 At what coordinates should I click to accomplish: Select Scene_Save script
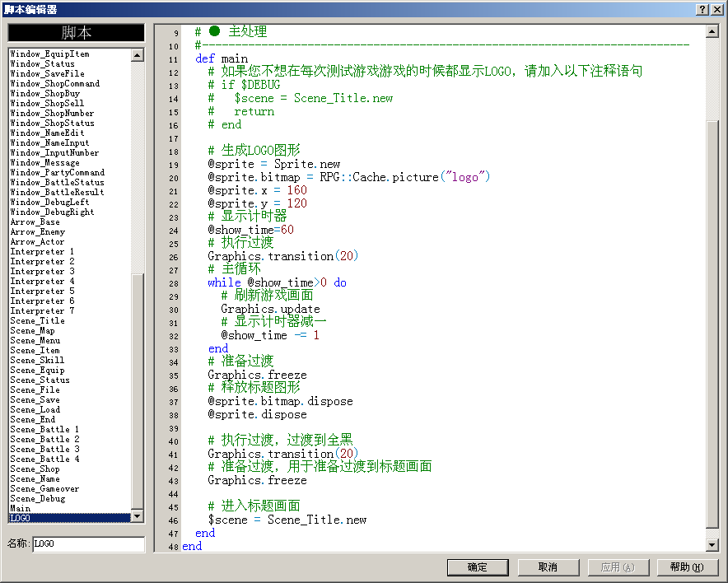pos(70,399)
